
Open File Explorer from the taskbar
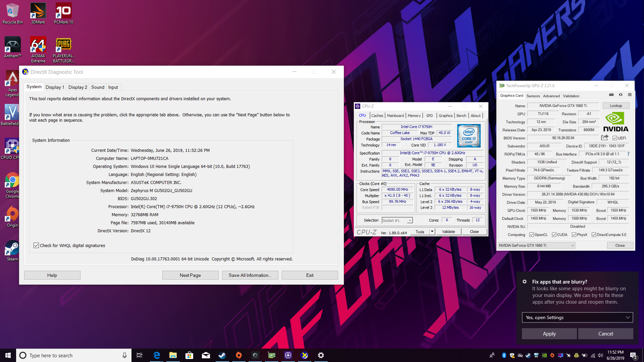173,355
